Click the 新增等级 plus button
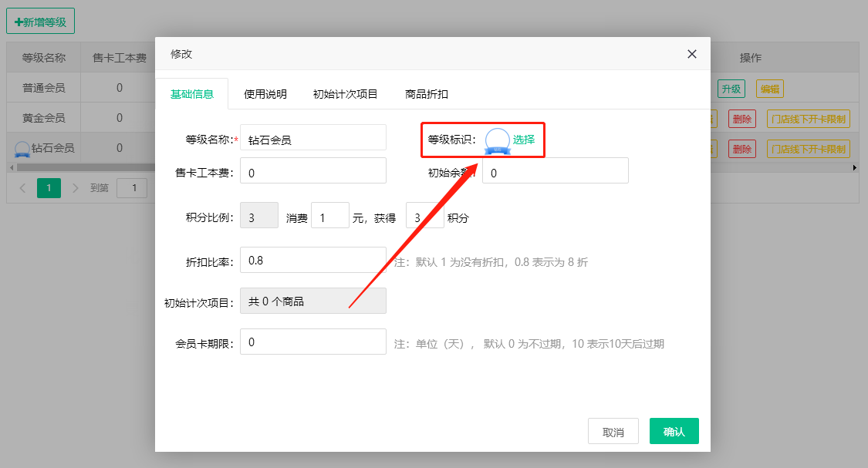Screen dimensions: 868x468 pos(40,22)
